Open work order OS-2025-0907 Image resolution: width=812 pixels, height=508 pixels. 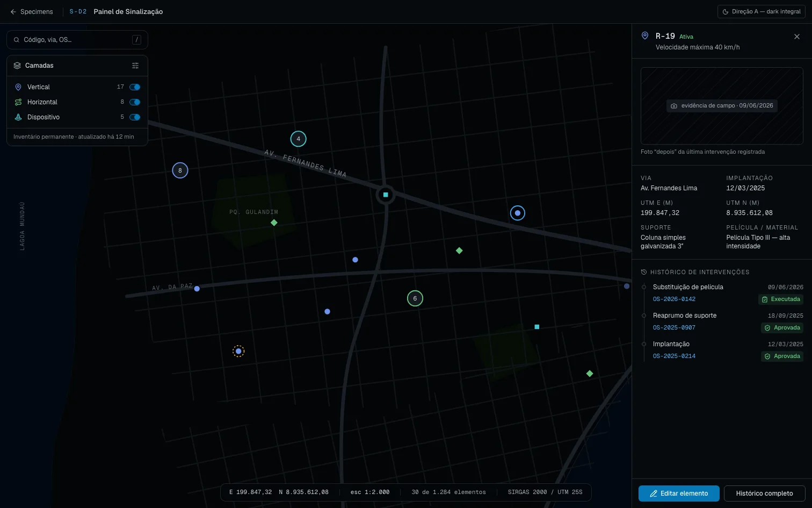point(674,327)
